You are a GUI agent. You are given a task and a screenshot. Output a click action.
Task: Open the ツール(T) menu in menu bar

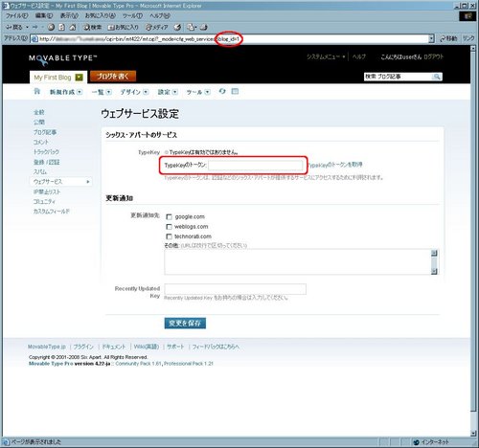tap(132, 15)
